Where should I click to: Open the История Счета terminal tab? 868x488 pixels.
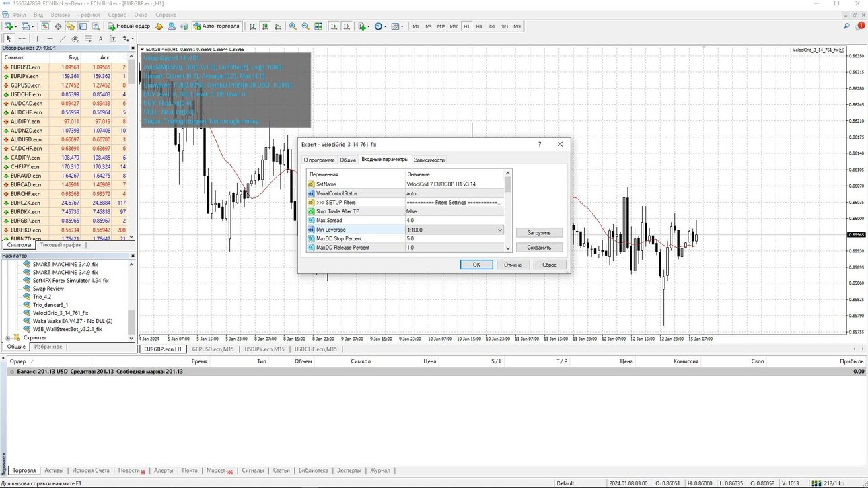click(91, 470)
